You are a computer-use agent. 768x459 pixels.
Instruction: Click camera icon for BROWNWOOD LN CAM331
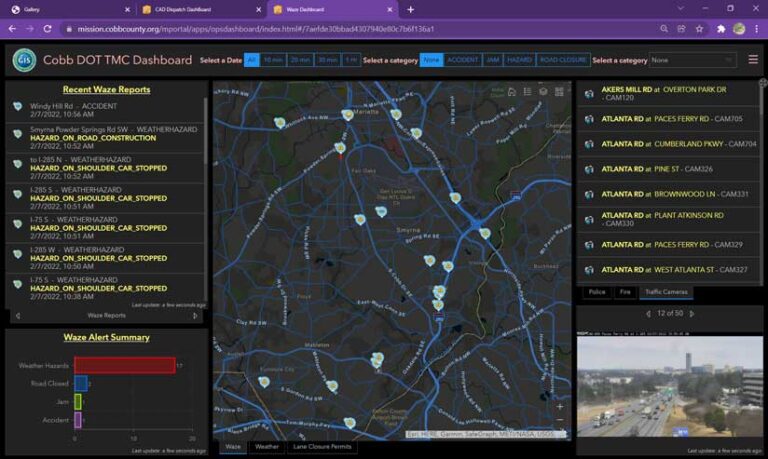[589, 194]
